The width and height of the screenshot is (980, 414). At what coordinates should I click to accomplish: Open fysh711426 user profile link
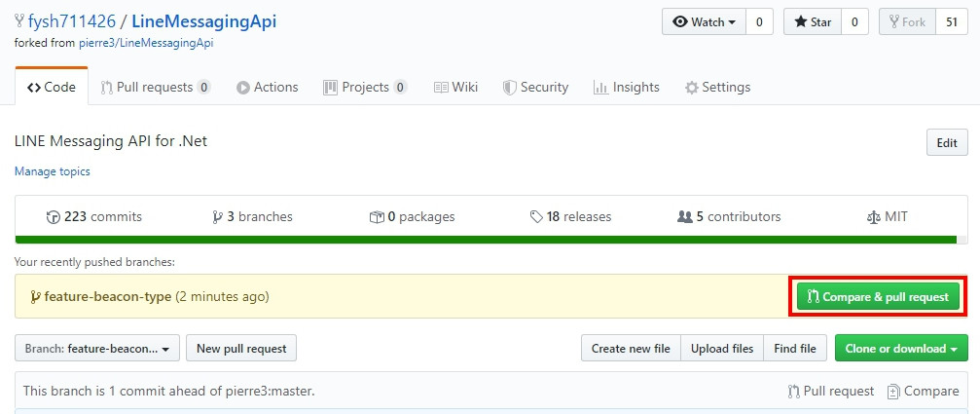(72, 21)
